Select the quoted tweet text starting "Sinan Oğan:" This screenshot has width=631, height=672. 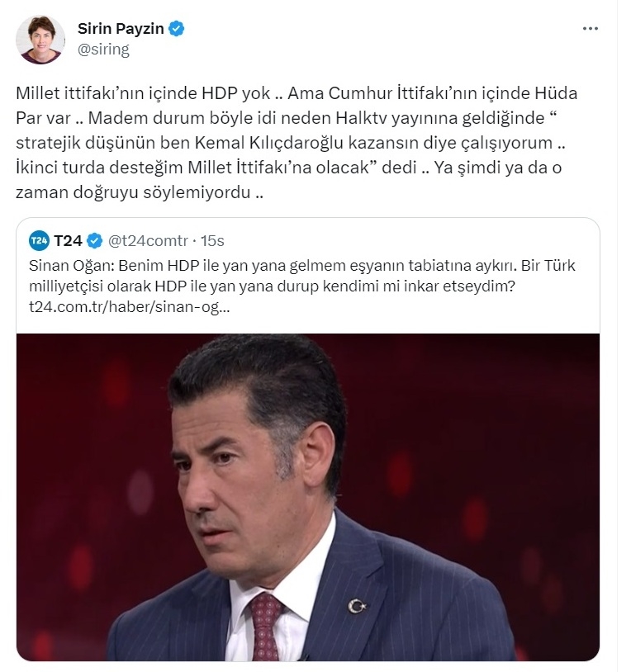point(301,286)
